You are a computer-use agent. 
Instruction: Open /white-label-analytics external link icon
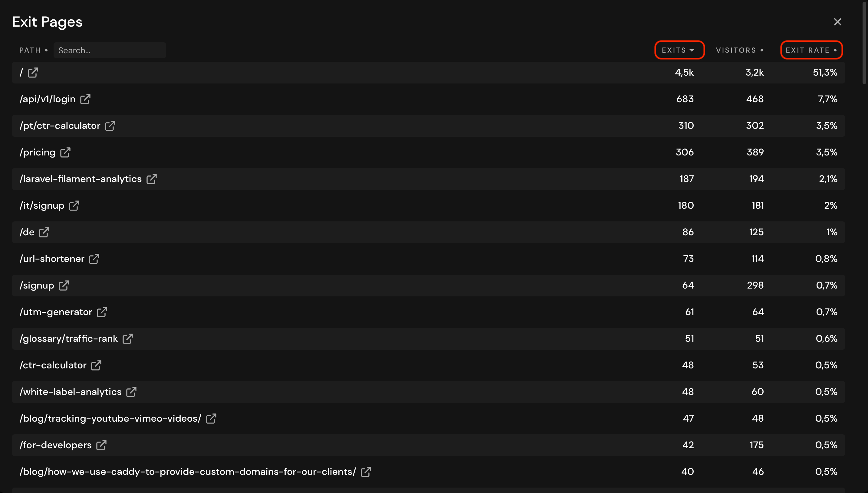[x=131, y=392]
